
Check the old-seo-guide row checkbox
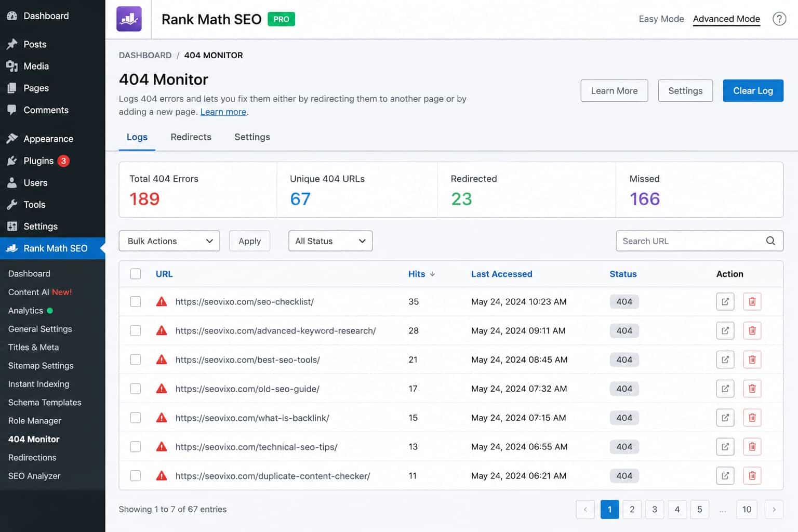136,389
